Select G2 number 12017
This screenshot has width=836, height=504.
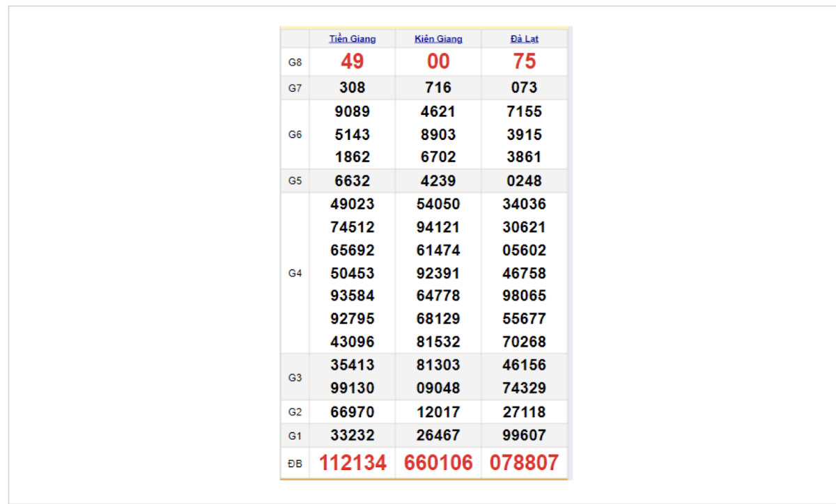point(438,412)
